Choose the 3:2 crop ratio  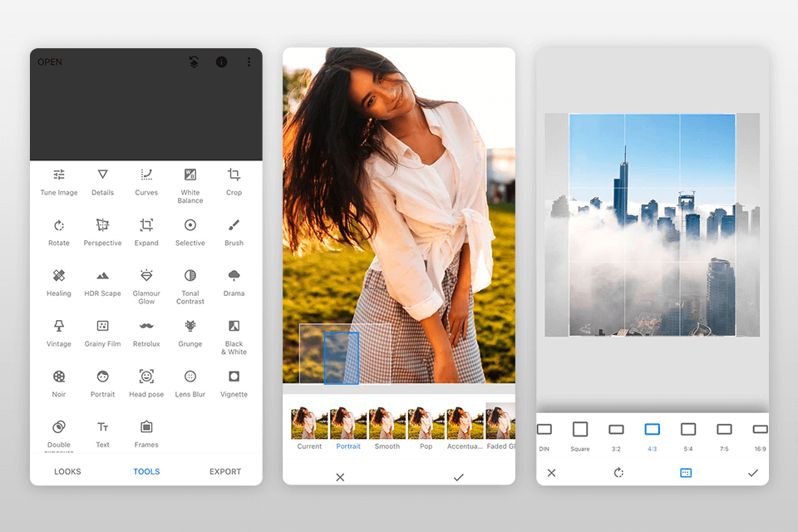click(616, 436)
